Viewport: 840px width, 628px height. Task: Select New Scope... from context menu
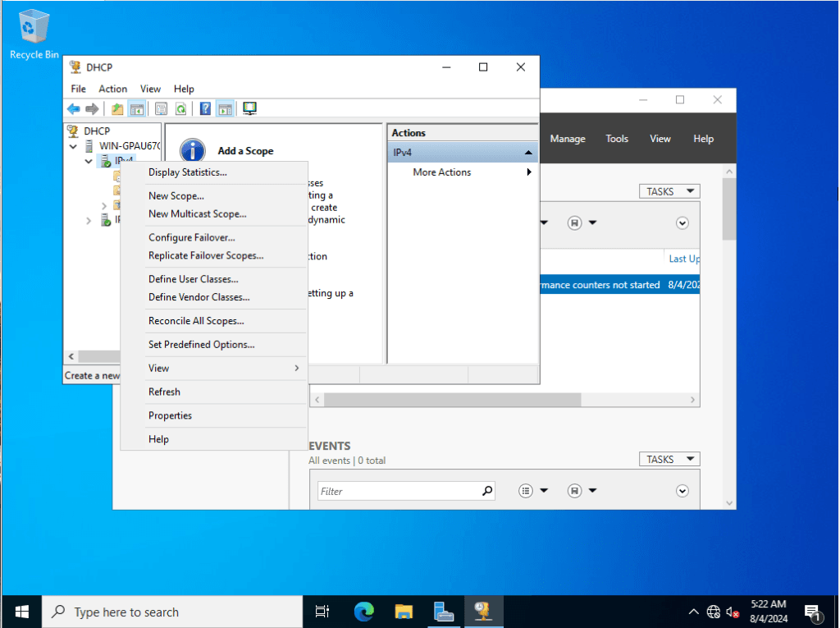pyautogui.click(x=176, y=196)
